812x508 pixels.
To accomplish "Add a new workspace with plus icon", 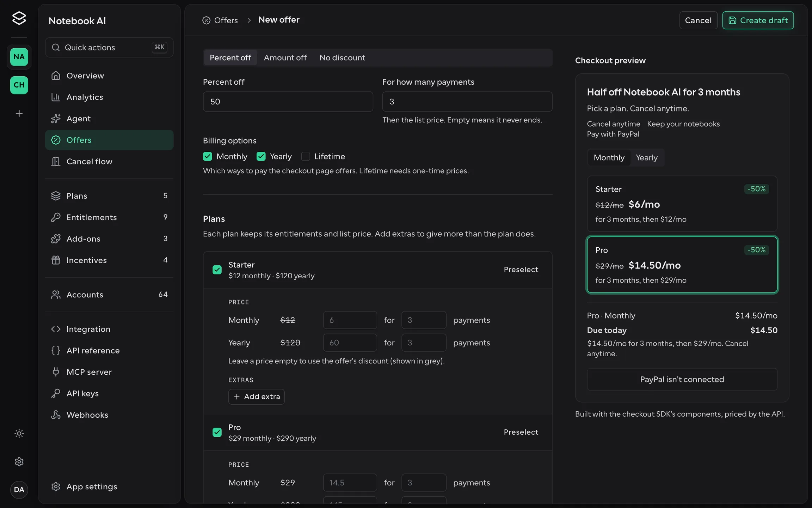I will coord(19,114).
